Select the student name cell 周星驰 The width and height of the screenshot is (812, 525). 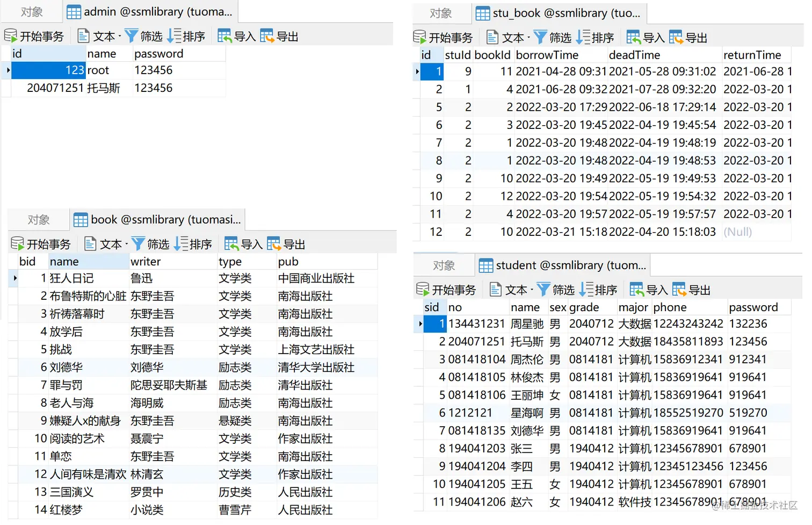[x=528, y=324]
